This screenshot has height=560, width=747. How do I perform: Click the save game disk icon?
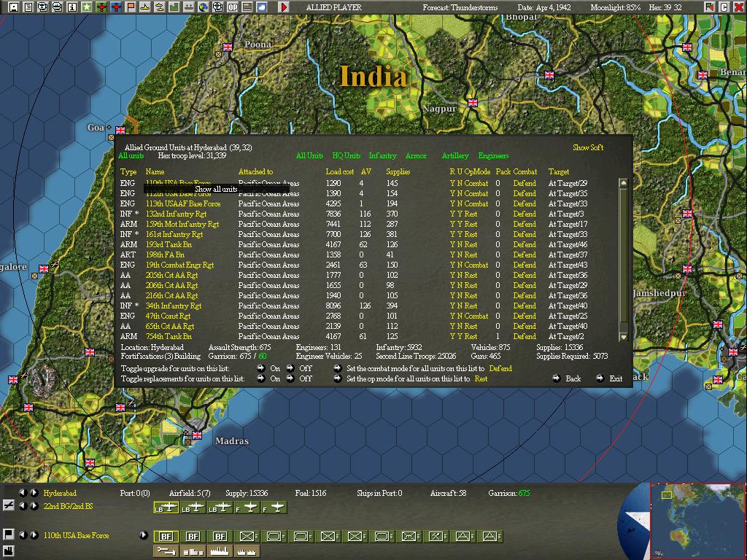tap(13, 7)
